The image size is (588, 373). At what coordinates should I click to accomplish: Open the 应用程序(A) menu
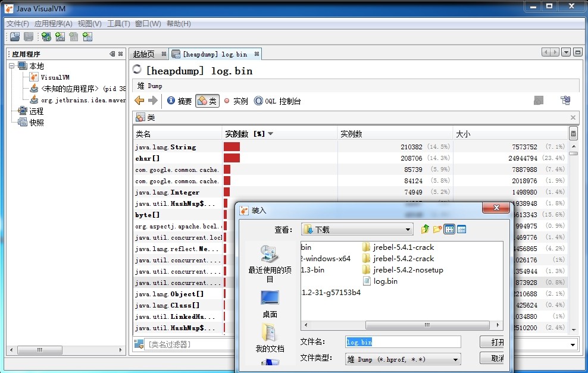[x=53, y=24]
